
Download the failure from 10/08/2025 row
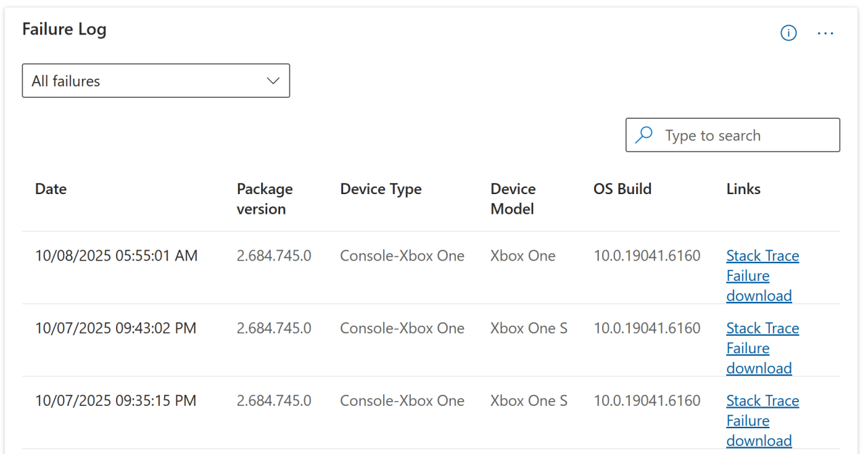tap(759, 286)
